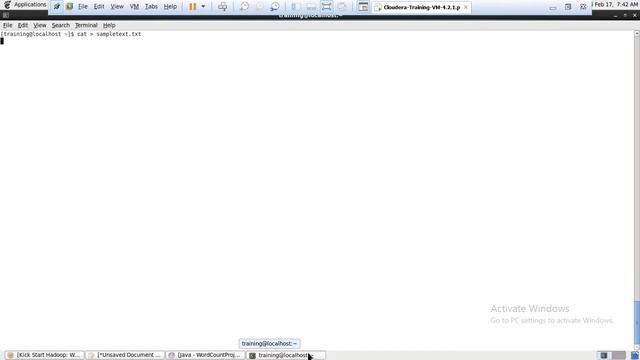The width and height of the screenshot is (640, 360).
Task: Open the terminal Search menu
Action: click(x=60, y=25)
